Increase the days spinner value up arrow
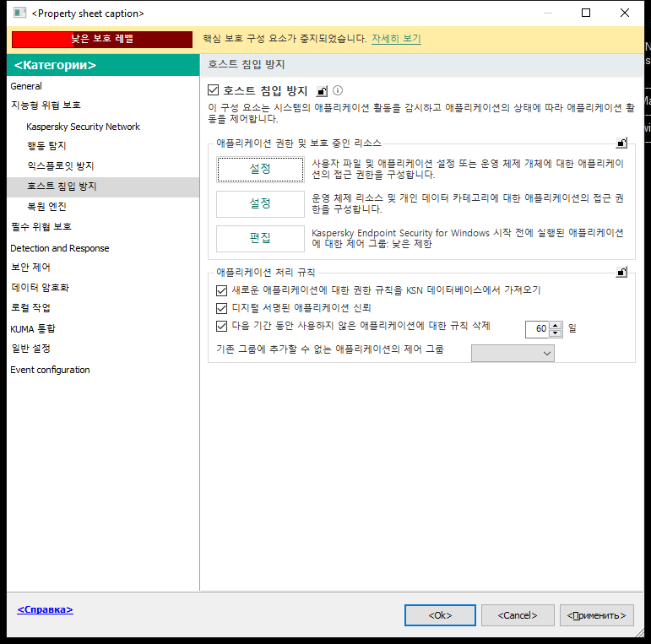 click(556, 326)
